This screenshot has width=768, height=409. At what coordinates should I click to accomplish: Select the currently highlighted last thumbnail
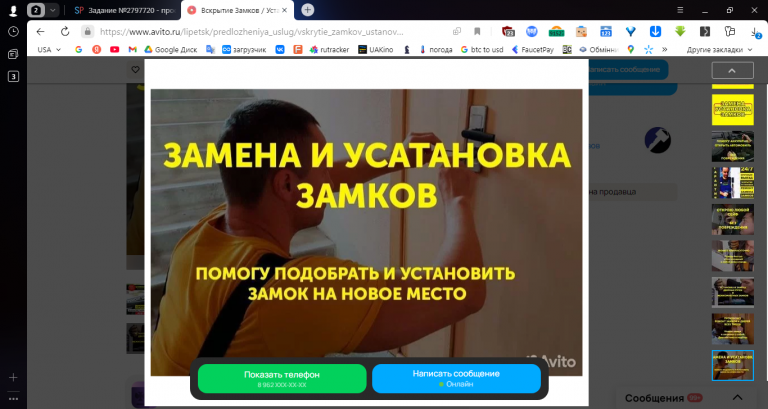(732, 365)
